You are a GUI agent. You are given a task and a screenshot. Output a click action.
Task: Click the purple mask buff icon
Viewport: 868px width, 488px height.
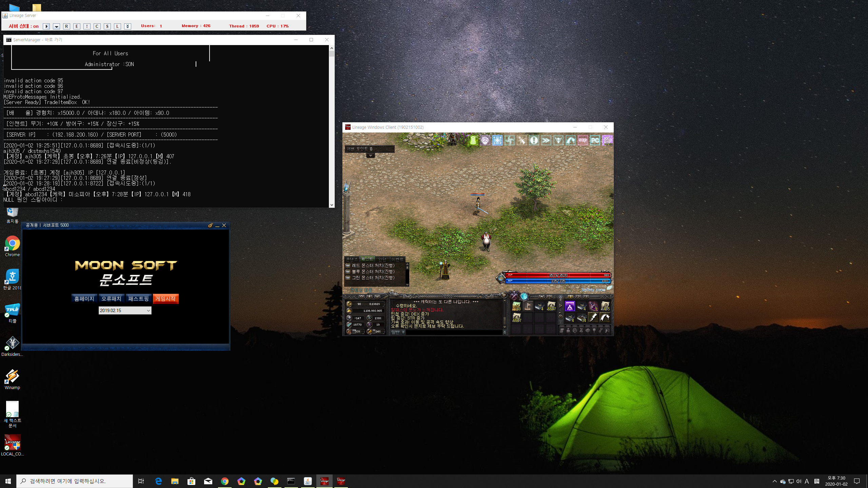pos(485,140)
